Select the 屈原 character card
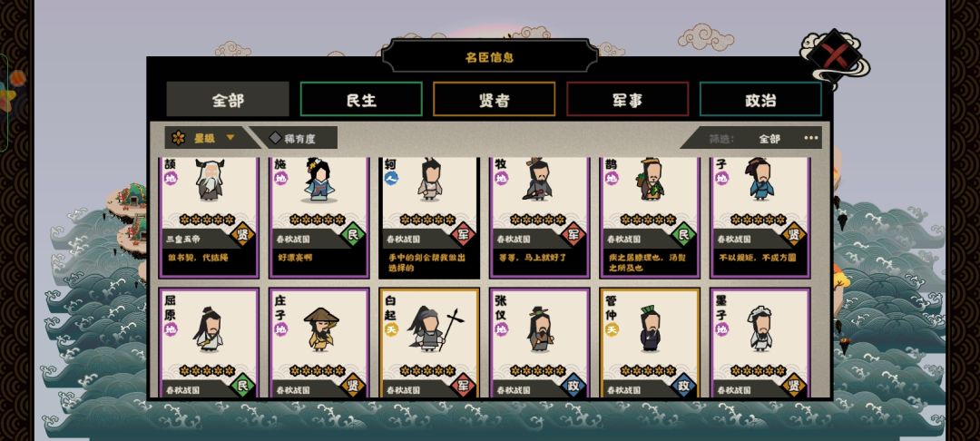980x441 pixels. pyautogui.click(x=209, y=342)
